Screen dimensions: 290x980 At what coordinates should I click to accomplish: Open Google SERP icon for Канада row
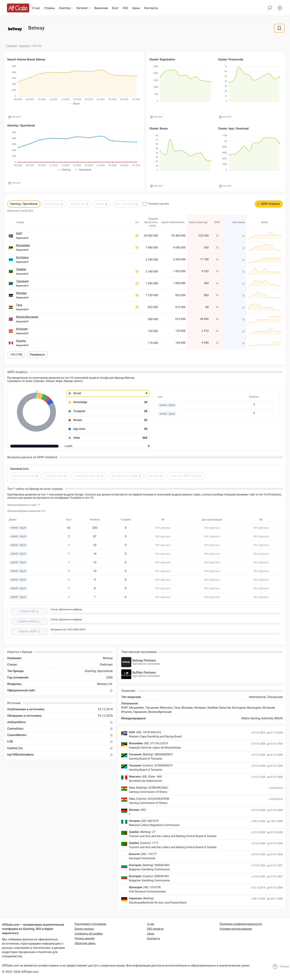tap(217, 343)
